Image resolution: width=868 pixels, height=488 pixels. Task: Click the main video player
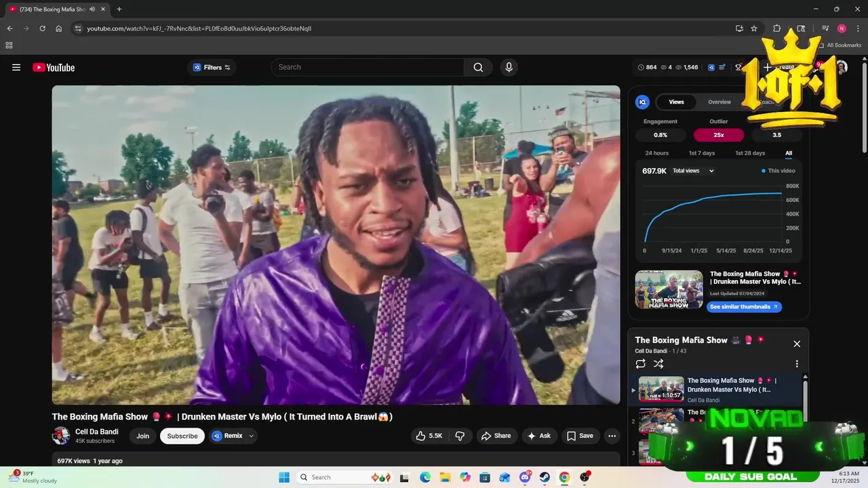click(x=336, y=245)
